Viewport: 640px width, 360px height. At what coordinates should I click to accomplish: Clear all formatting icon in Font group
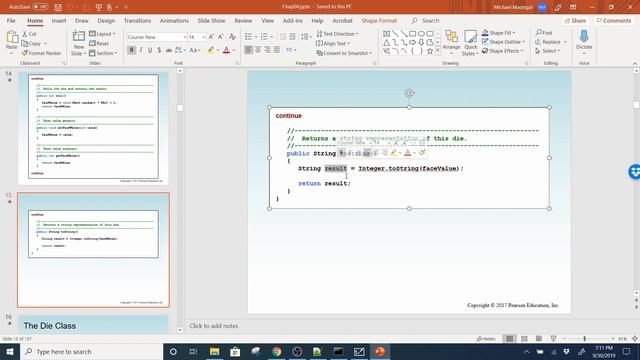tap(232, 37)
